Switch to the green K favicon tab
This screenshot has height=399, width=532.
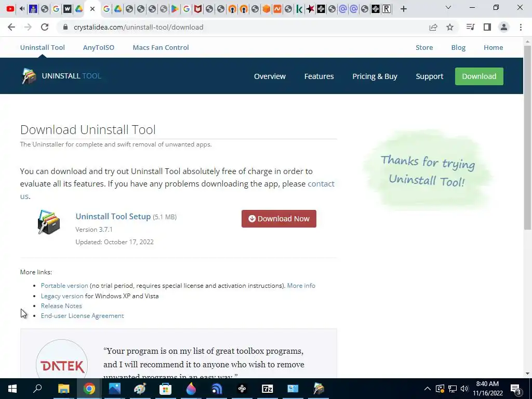tap(299, 9)
